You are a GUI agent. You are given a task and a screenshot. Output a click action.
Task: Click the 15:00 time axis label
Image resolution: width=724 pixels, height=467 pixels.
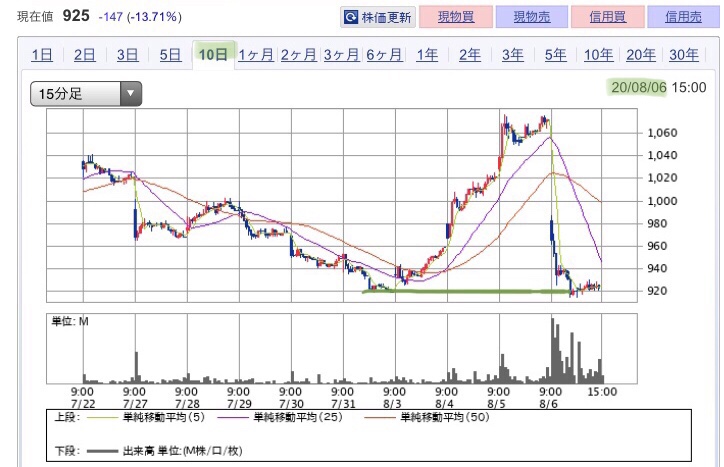[602, 392]
